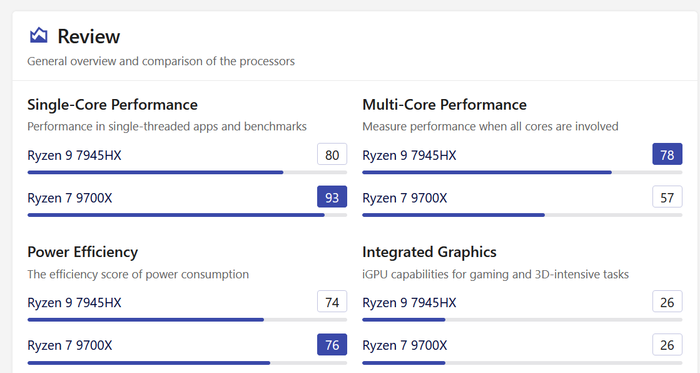Click the Multi-Core Performance heading
The width and height of the screenshot is (700, 373).
pos(445,105)
